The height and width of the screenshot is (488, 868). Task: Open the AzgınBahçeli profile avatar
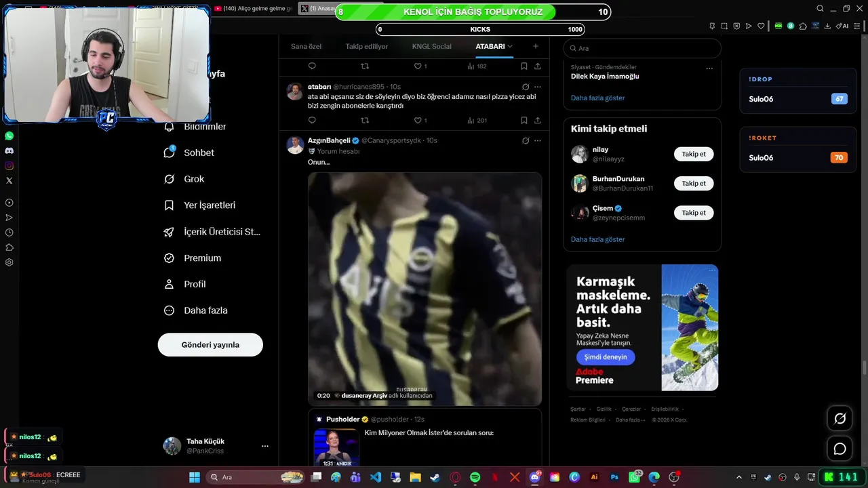pos(295,145)
